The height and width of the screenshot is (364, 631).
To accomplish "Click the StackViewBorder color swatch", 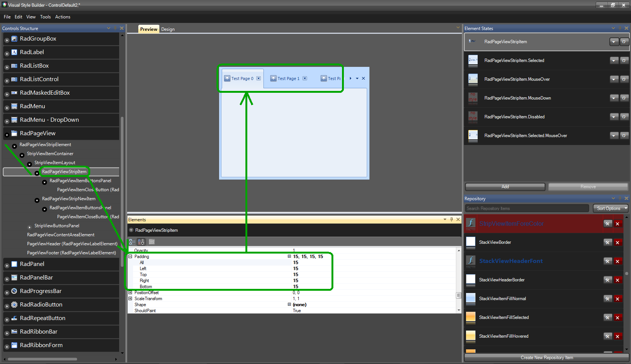I will [x=471, y=242].
